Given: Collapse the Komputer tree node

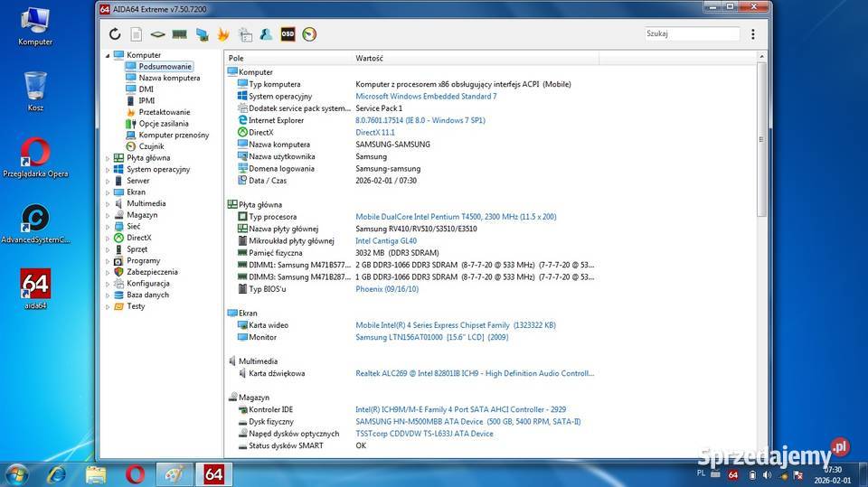Looking at the screenshot, I should (108, 55).
